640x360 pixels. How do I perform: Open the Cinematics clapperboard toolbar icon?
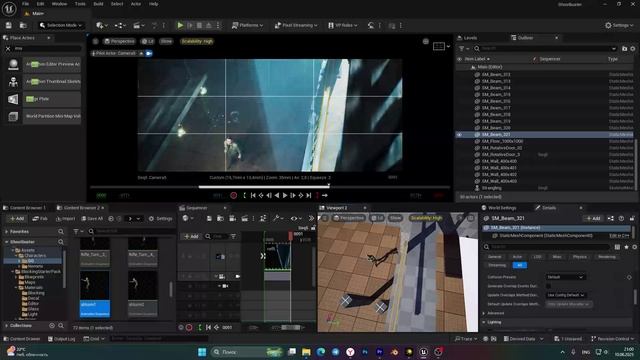pyautogui.click(x=139, y=25)
